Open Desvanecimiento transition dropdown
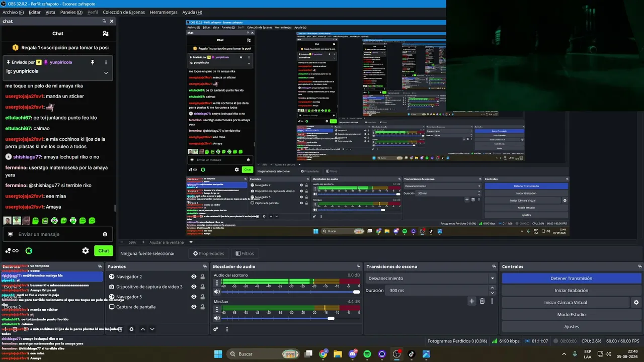This screenshot has height=362, width=644. tap(431, 278)
